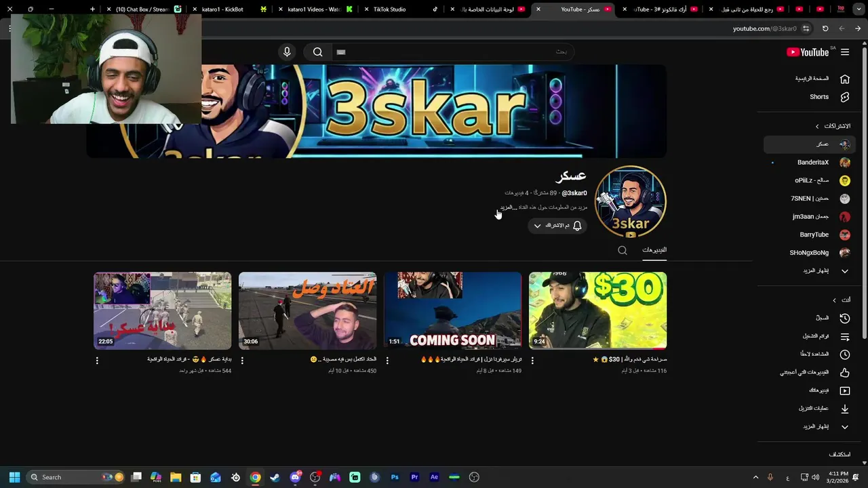
Task: Switch to the Chat Box / Stream browser tab
Action: click(144, 9)
